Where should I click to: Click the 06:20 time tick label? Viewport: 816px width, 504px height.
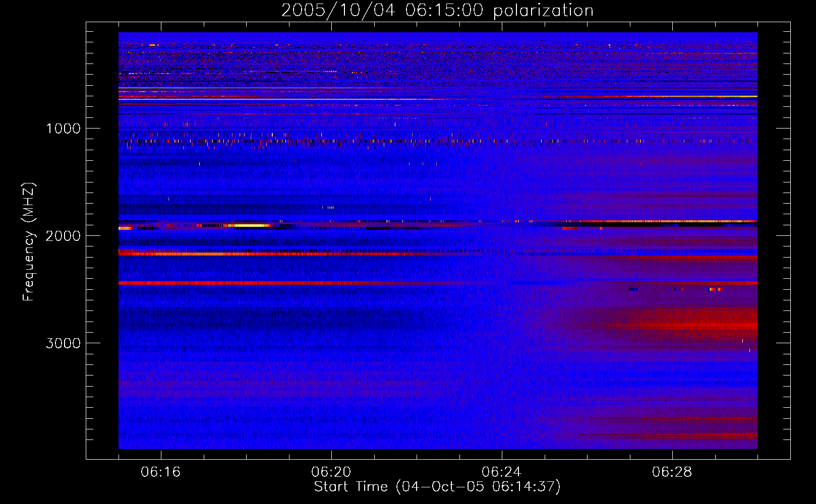(x=331, y=472)
